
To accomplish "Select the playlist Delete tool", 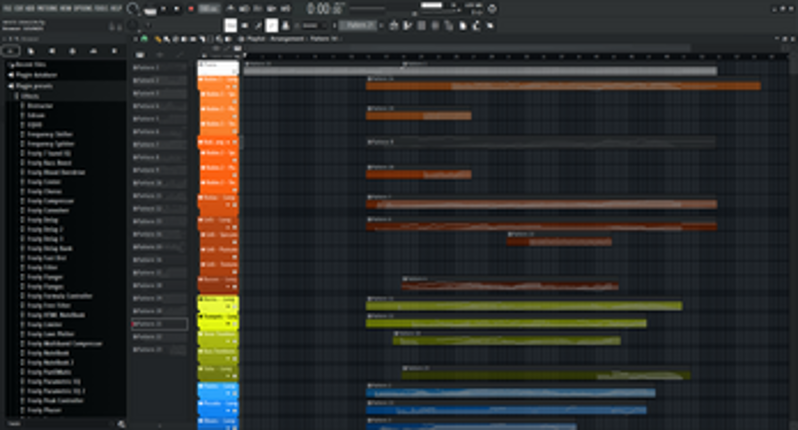I will (x=176, y=39).
